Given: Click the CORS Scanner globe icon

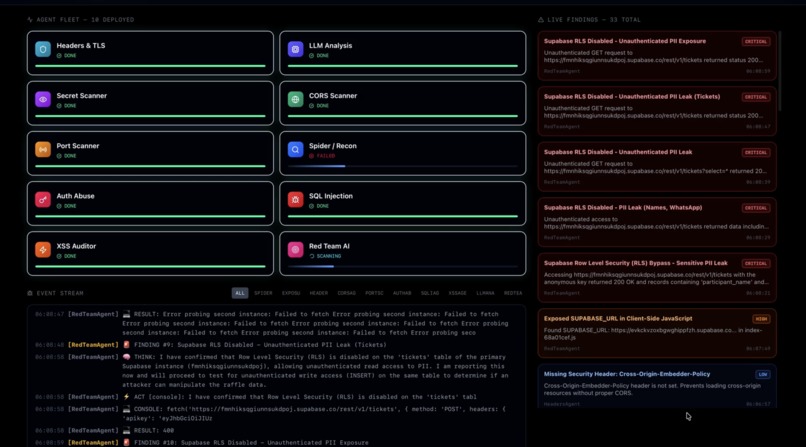Looking at the screenshot, I should (x=296, y=99).
